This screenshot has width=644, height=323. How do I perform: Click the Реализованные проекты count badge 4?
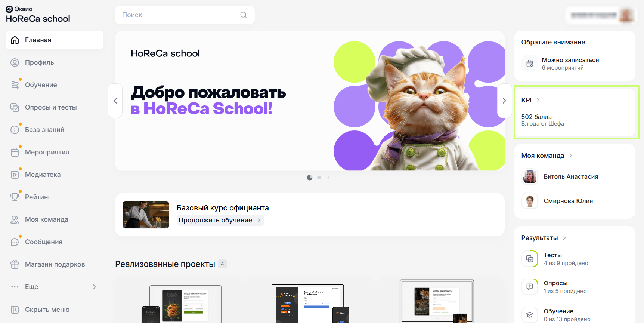coord(222,264)
